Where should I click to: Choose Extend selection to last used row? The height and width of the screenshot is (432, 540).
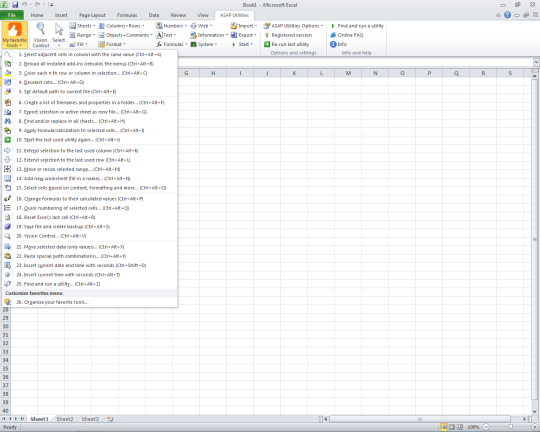90,160
